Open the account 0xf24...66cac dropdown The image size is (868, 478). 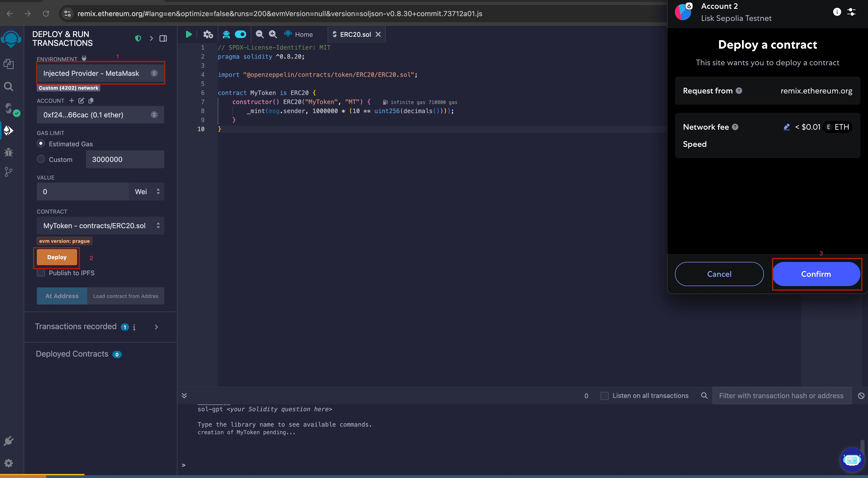pyautogui.click(x=100, y=115)
